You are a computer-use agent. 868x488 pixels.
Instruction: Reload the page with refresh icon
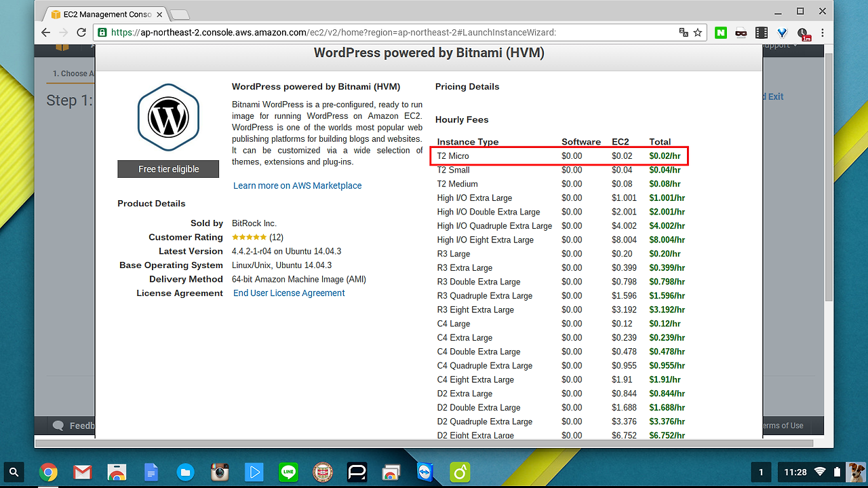coord(81,33)
